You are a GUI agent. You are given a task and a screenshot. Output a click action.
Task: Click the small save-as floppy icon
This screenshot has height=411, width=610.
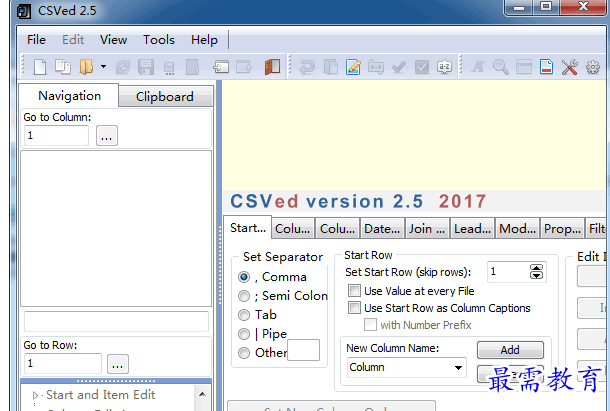(x=169, y=68)
